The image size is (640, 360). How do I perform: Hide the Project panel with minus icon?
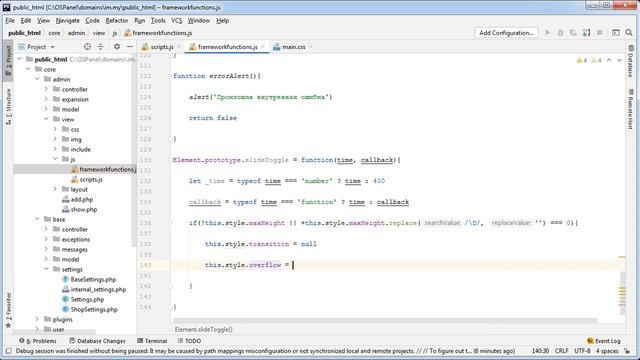(x=130, y=47)
